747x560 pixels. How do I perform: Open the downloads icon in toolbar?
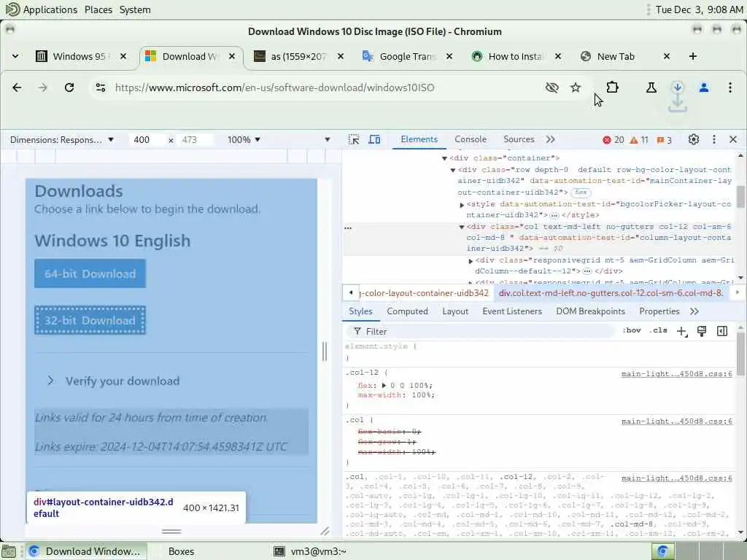coord(678,87)
